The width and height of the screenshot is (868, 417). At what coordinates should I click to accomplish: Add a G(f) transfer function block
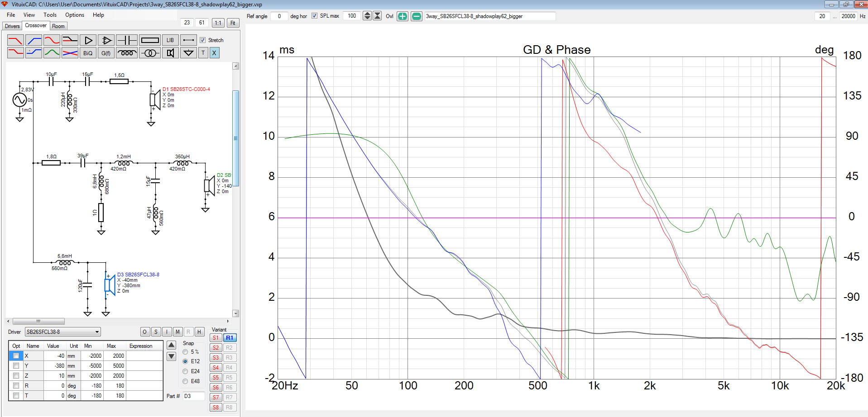pos(106,53)
